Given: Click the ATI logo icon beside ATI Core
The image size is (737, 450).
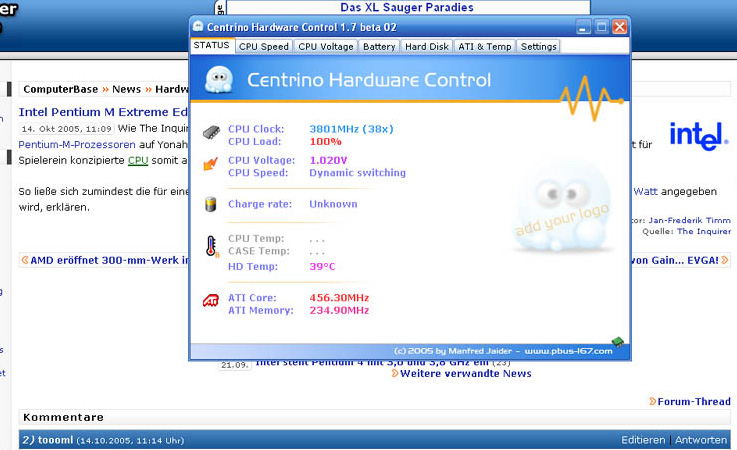Looking at the screenshot, I should point(211,300).
